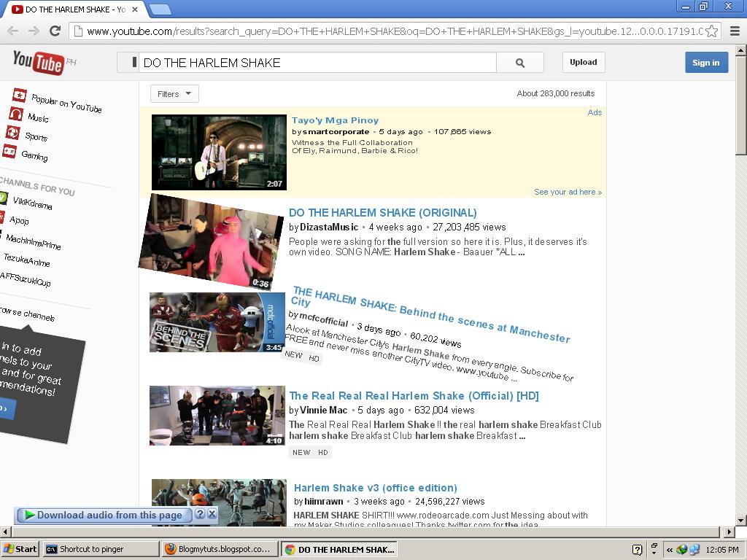Screen dimensions: 747x560
Task: Click the Upload button
Action: tap(583, 63)
